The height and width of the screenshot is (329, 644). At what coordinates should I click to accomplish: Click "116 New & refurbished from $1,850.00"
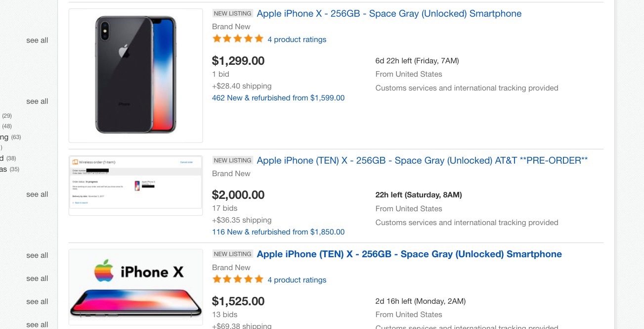point(278,232)
